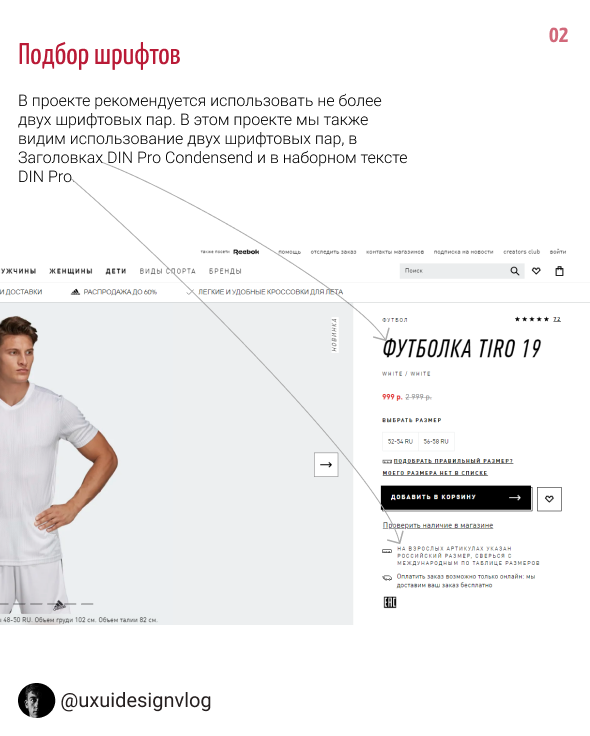Open the БРЕНДЫ menu
Image resolution: width=590 pixels, height=736 pixels.
click(225, 271)
